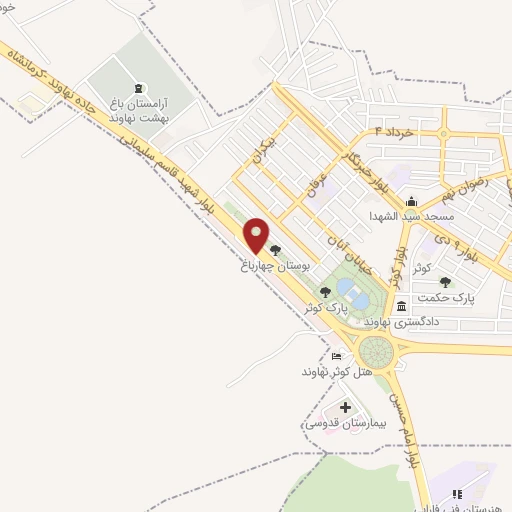Click the tree icon at پارک حکمت

pos(445,282)
